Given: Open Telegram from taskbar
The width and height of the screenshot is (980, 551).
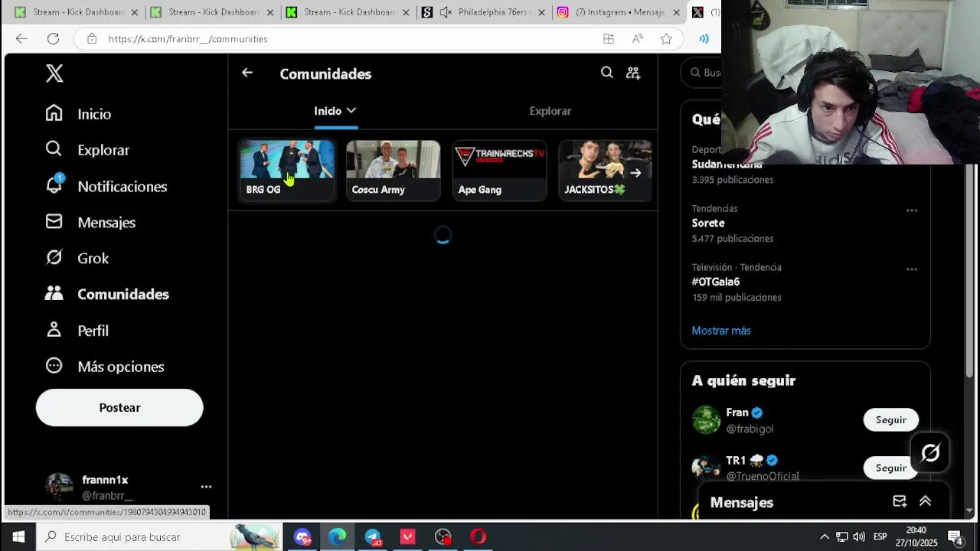Looking at the screenshot, I should coord(372,536).
